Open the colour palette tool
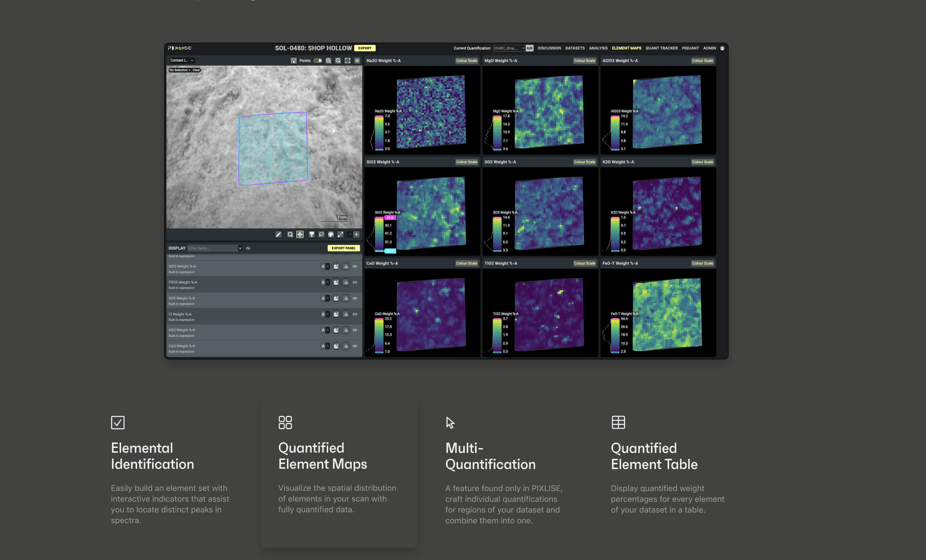Screen dimensions: 926x560 (x=331, y=235)
